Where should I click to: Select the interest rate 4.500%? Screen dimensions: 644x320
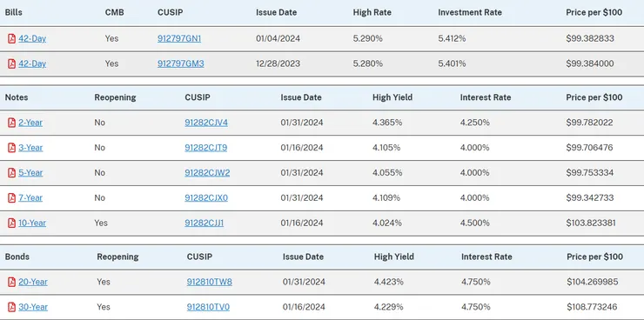tap(475, 223)
